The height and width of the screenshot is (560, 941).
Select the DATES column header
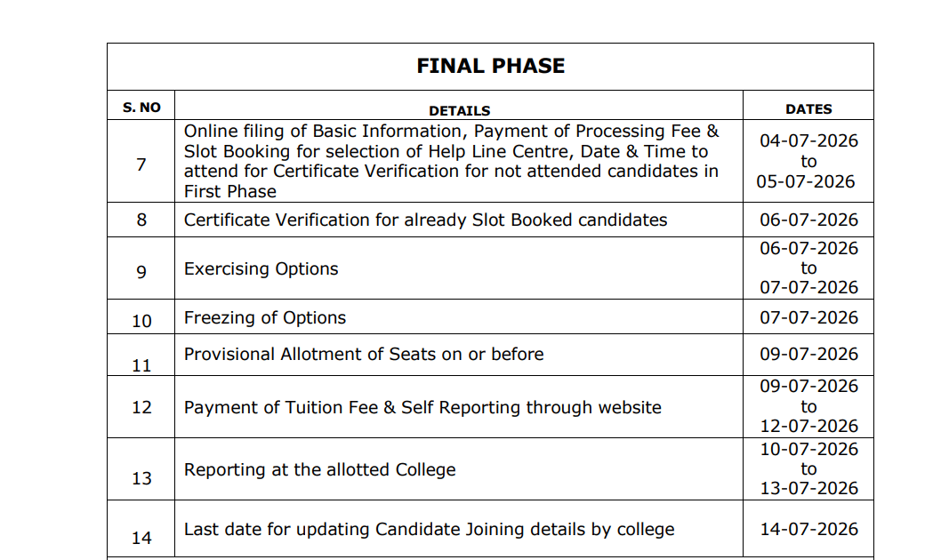click(808, 109)
